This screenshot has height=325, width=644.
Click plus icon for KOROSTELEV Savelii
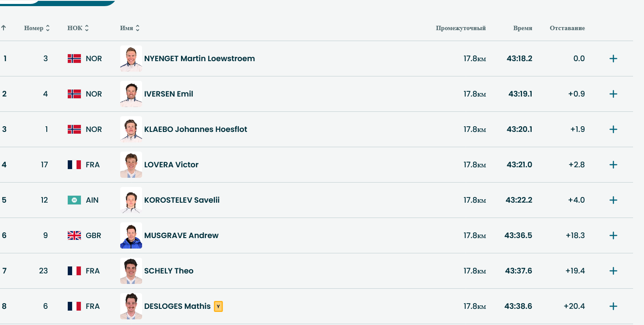pos(613,200)
